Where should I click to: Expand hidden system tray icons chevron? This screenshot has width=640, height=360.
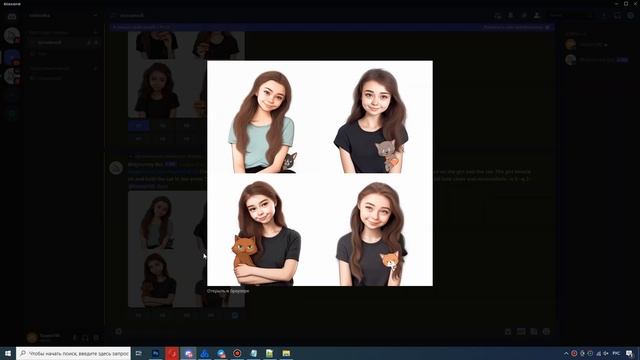[x=566, y=353]
